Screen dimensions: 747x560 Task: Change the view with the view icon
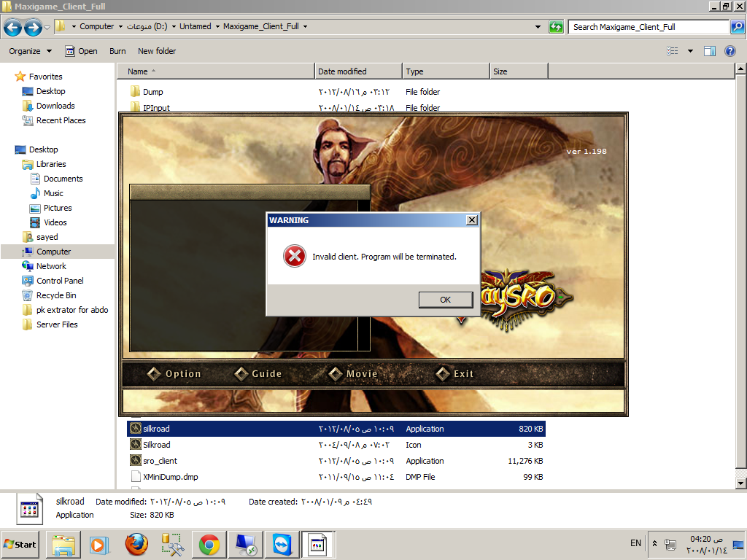tap(672, 51)
